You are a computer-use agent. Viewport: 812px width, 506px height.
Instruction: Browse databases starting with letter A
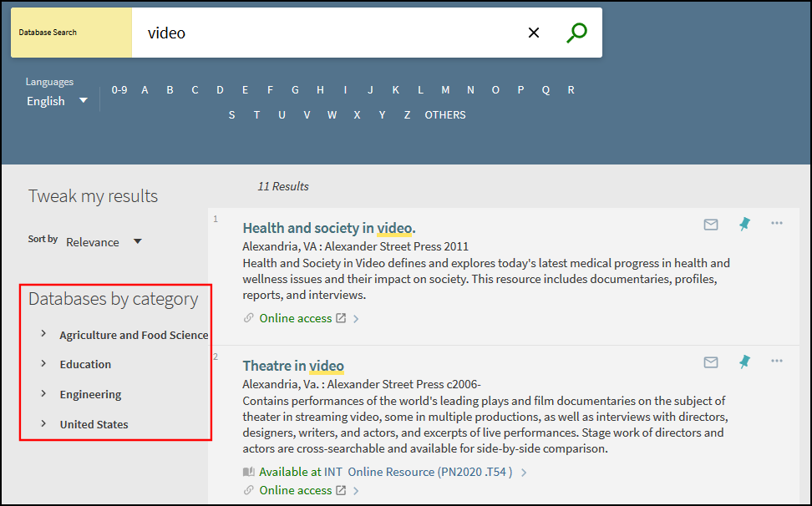click(x=145, y=90)
